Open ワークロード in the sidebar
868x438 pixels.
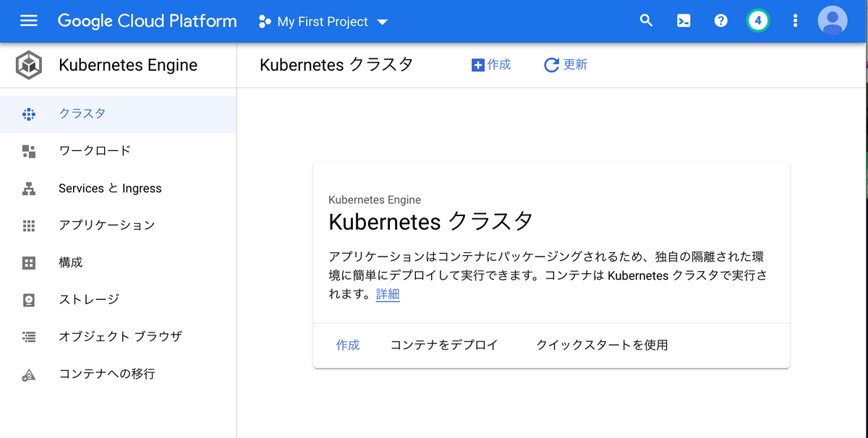coord(118,151)
